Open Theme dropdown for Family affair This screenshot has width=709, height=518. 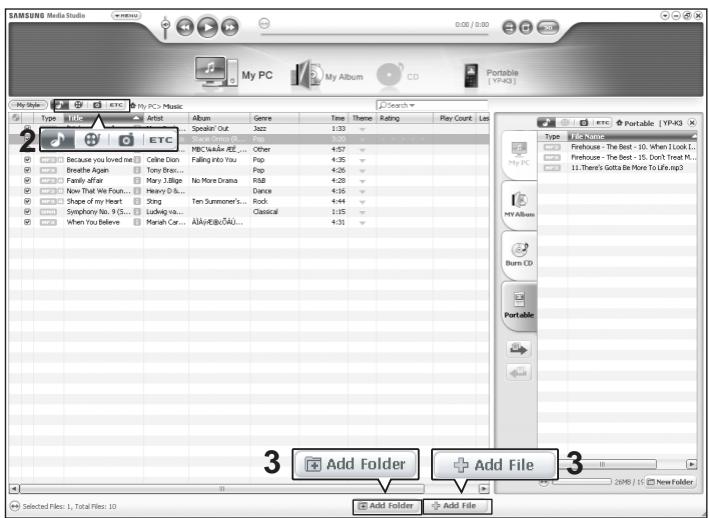click(x=362, y=181)
